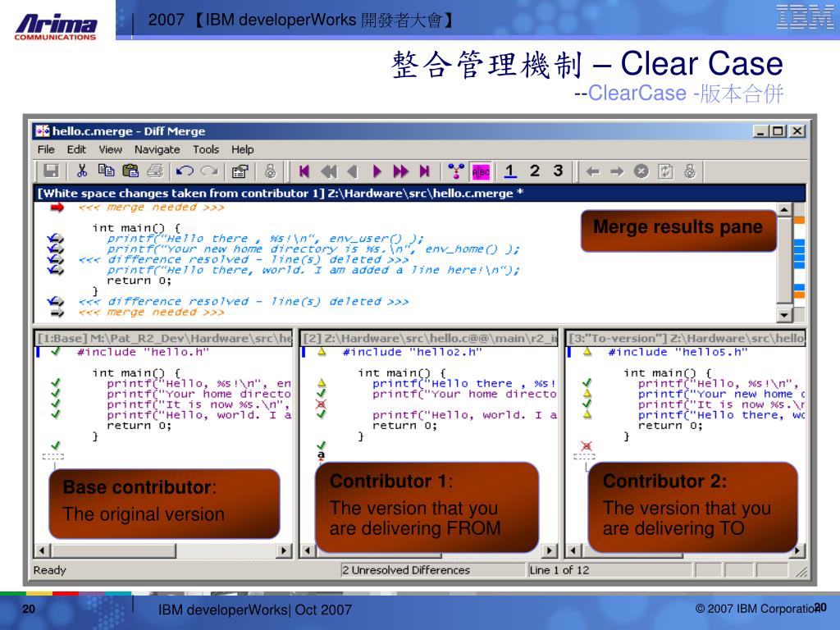Click checkmark beside 'Hello, %s' line in Base pane

[x=56, y=383]
